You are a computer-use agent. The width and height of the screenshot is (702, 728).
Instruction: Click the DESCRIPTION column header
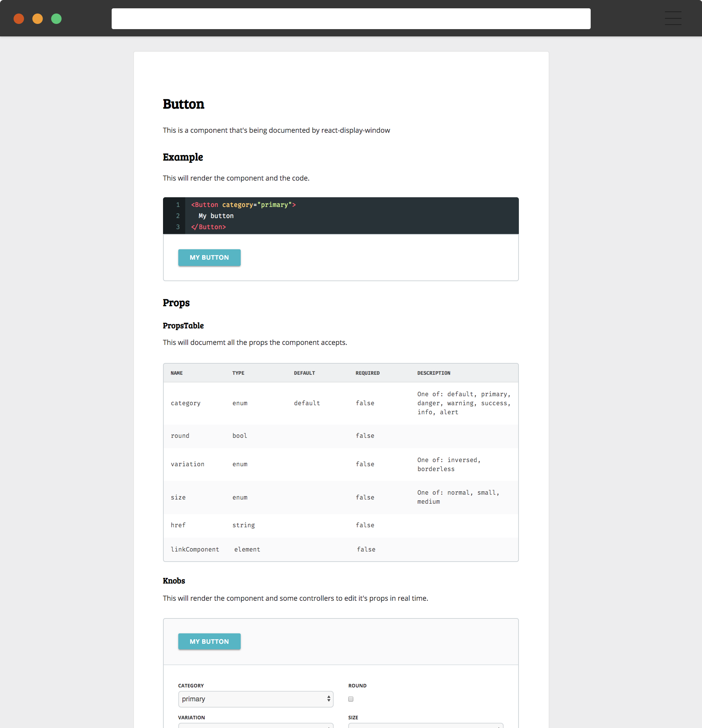[433, 373]
